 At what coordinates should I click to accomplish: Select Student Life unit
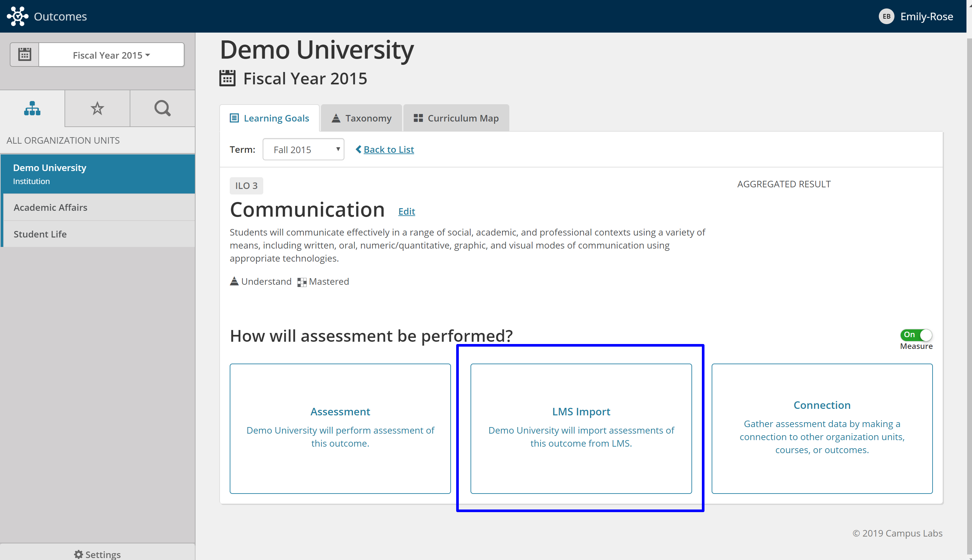(x=99, y=234)
